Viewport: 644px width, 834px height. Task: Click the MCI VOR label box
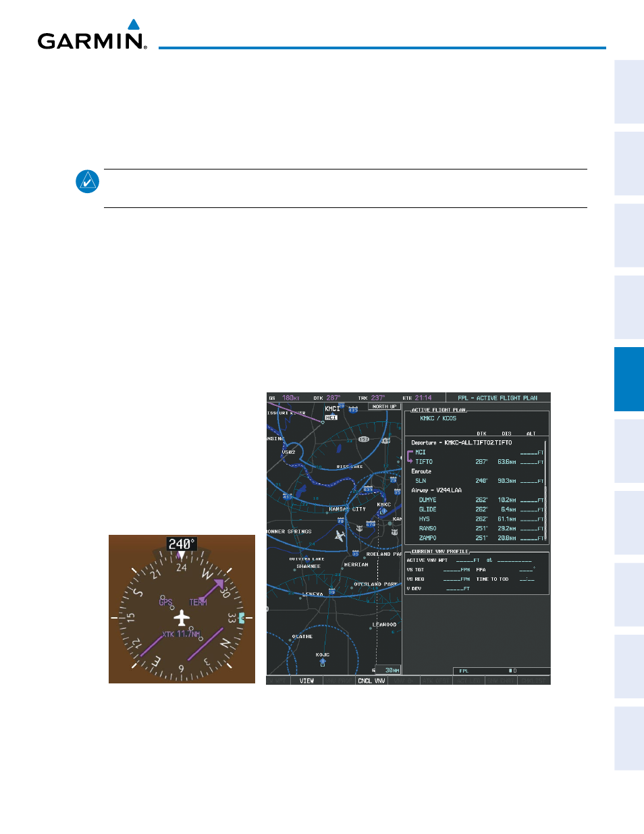(x=331, y=417)
